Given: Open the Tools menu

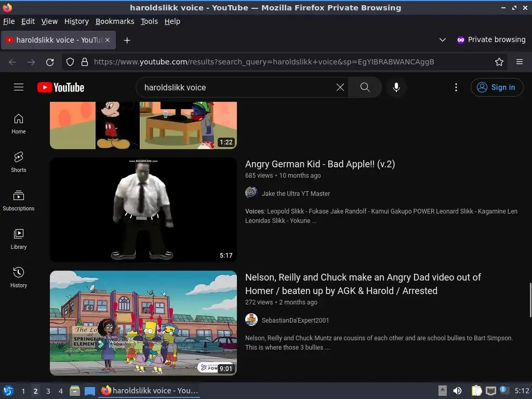Looking at the screenshot, I should tap(149, 21).
